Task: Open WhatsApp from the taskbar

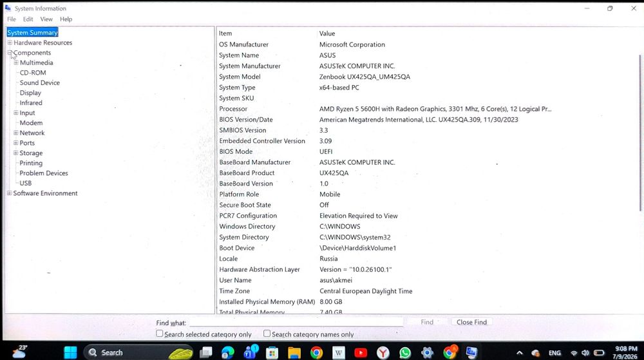Action: click(405, 353)
